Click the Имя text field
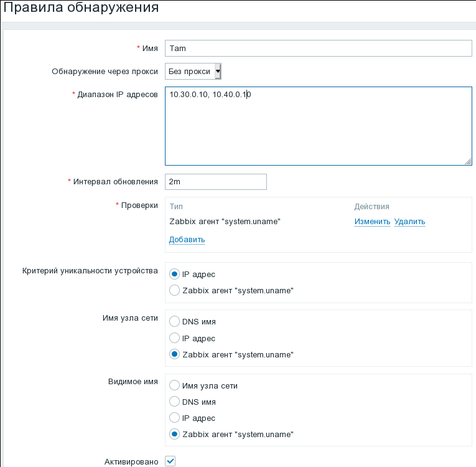The height and width of the screenshot is (467, 476). coord(318,48)
